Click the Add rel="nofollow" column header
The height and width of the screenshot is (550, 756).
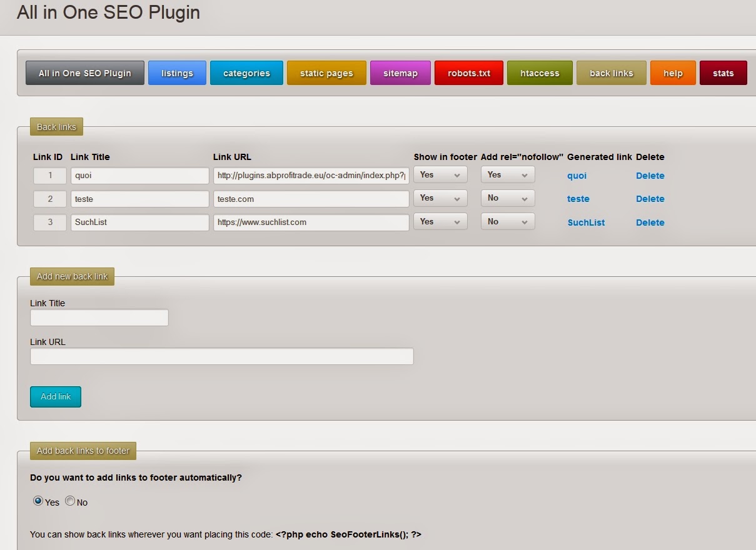point(522,157)
